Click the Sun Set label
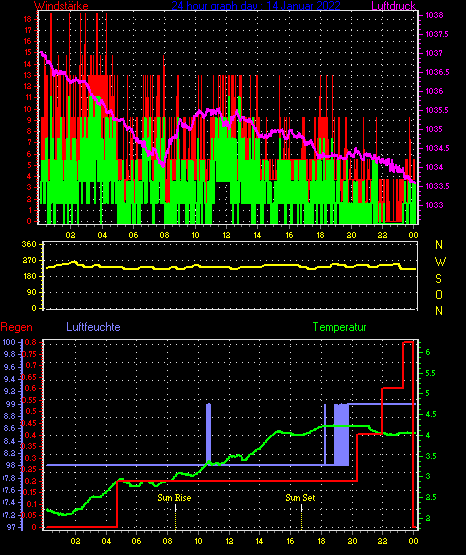 pyautogui.click(x=300, y=498)
